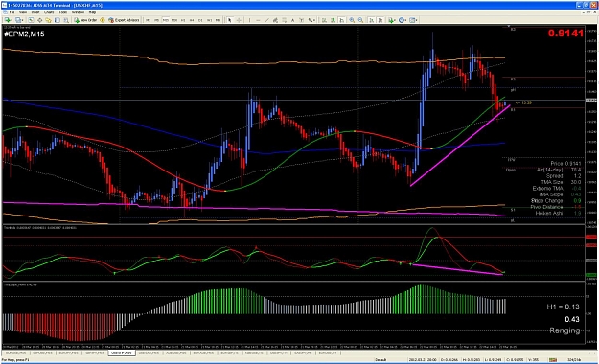Open the File menu
Image resolution: width=599 pixels, height=364 pixels.
(12, 12)
